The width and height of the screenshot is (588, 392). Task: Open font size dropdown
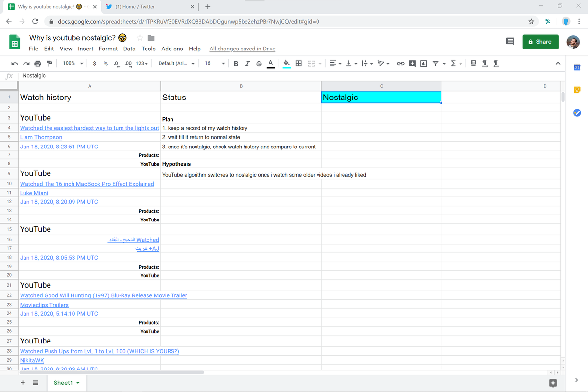click(x=215, y=63)
